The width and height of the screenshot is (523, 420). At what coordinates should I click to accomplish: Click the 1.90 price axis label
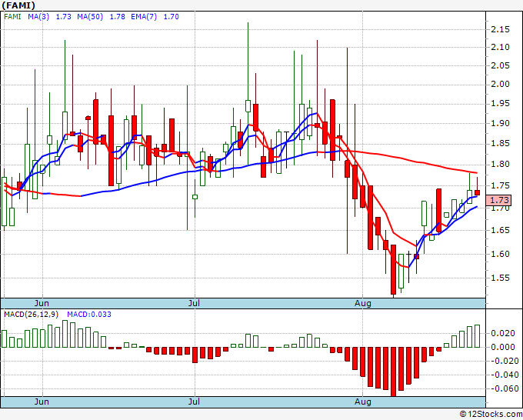tap(501, 123)
